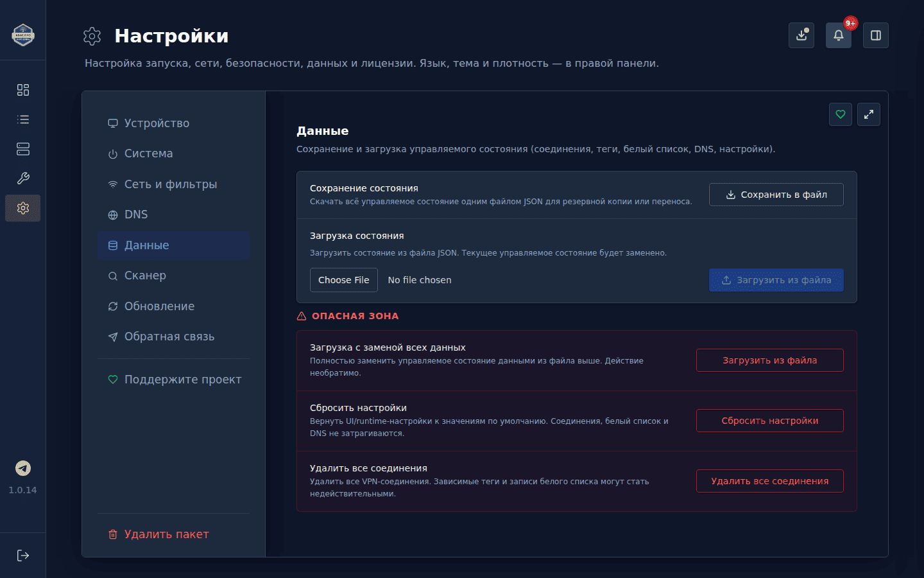Open notifications bell with 9+ badge
Viewport: 924px width, 578px height.
(x=839, y=35)
